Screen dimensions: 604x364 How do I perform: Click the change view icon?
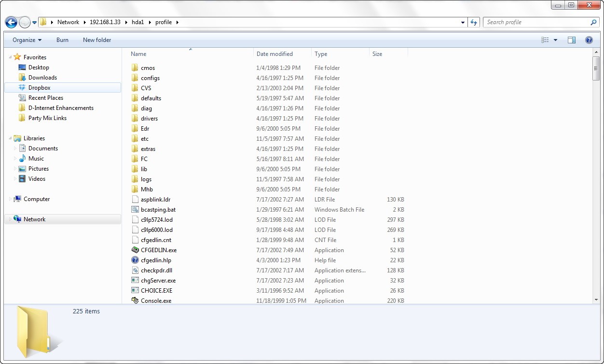point(545,40)
